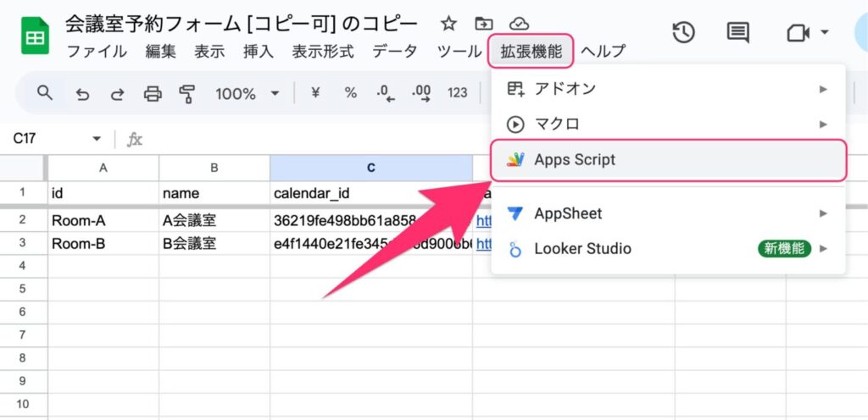Close the 拡張機能 menu
This screenshot has height=420, width=868.
(x=531, y=52)
